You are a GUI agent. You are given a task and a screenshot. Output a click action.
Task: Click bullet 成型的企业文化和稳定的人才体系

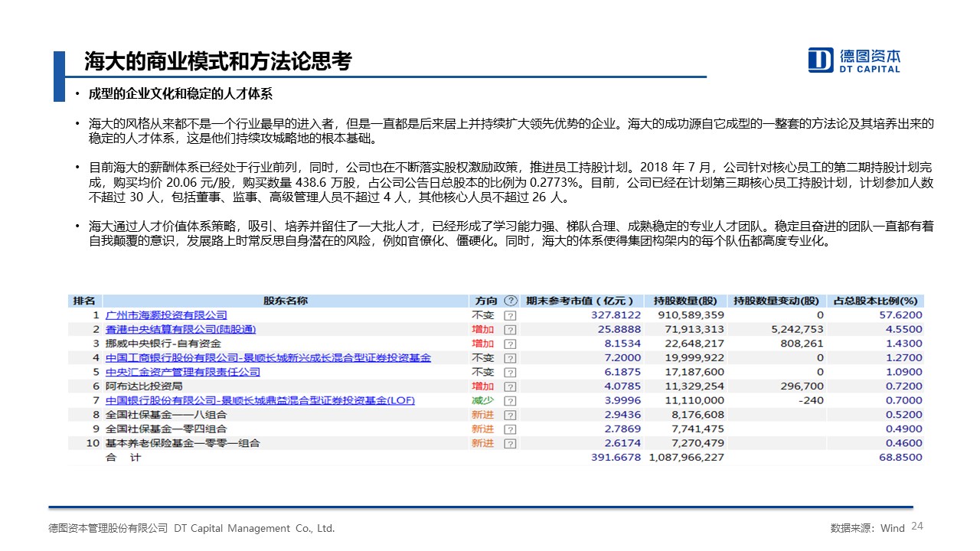(x=180, y=94)
